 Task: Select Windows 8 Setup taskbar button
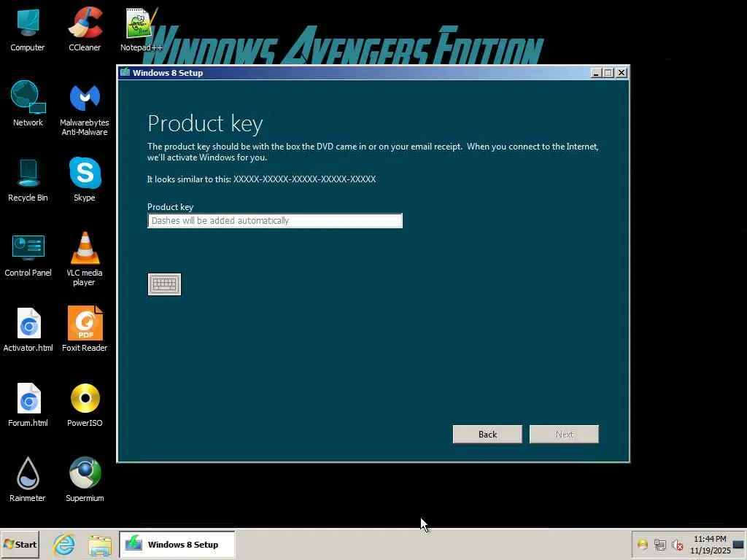[x=177, y=544]
